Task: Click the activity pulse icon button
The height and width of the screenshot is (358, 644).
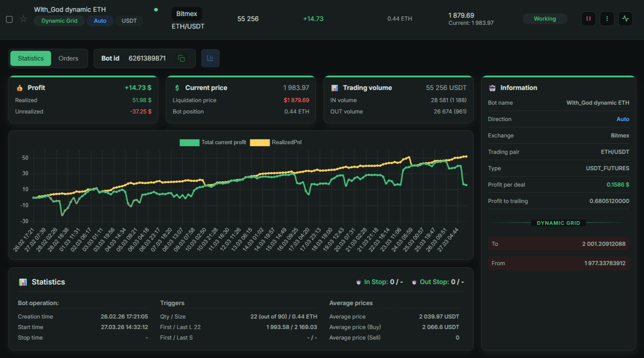Action: tap(626, 18)
